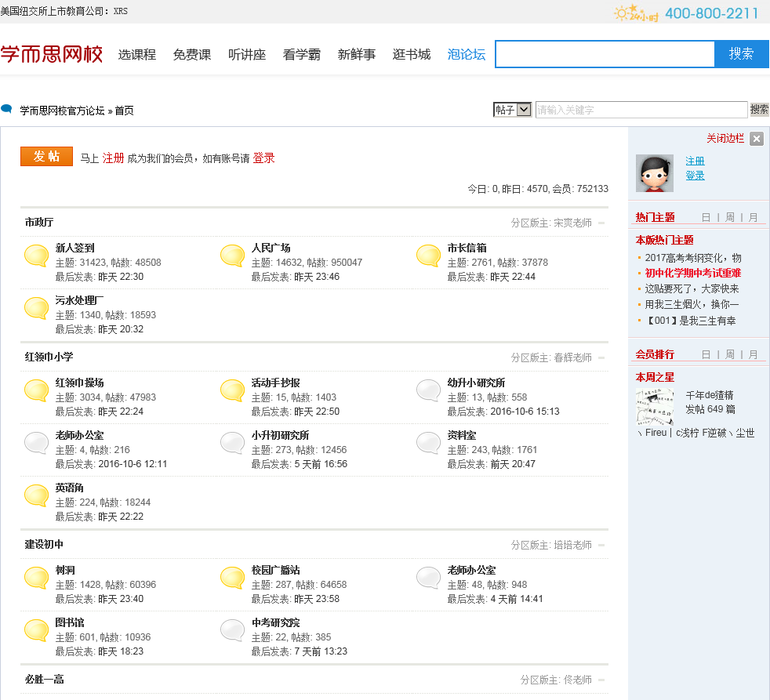Click the 英语角 forum bubble icon

tap(36, 495)
